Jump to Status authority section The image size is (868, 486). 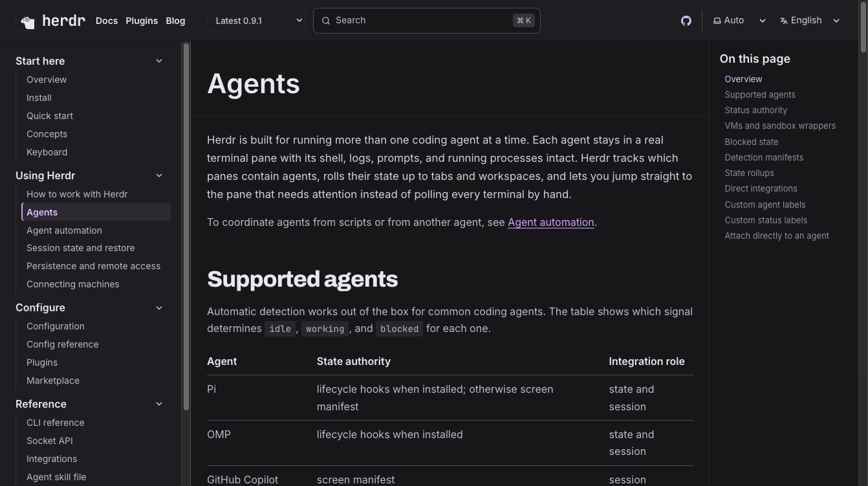[756, 110]
